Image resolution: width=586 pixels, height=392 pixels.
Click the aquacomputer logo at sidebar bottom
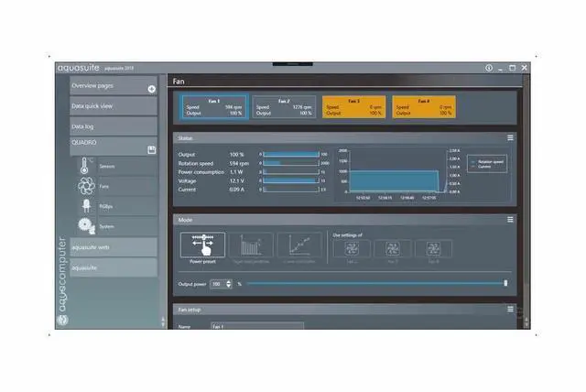[62, 320]
